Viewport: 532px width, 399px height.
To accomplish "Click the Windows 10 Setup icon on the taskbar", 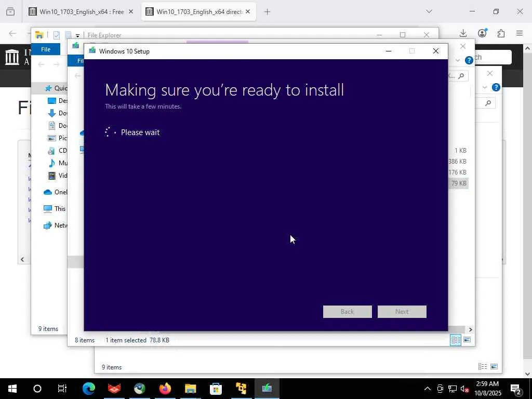I will (x=267, y=389).
